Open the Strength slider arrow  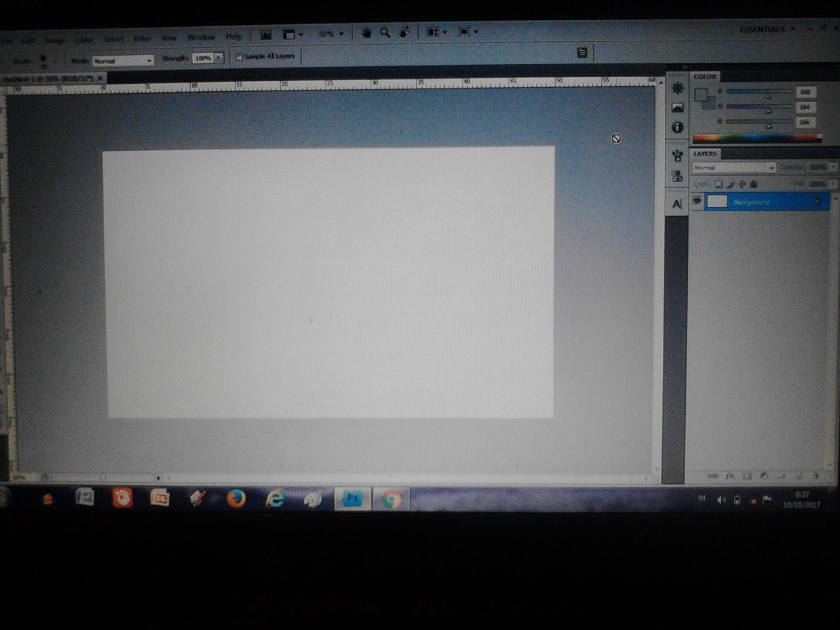pyautogui.click(x=219, y=58)
